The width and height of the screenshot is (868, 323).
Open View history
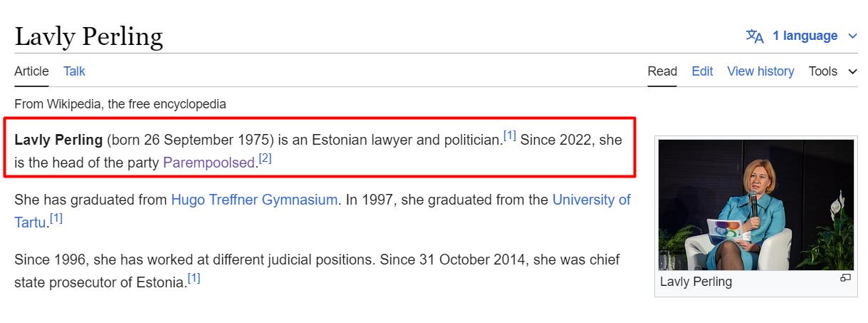point(760,71)
